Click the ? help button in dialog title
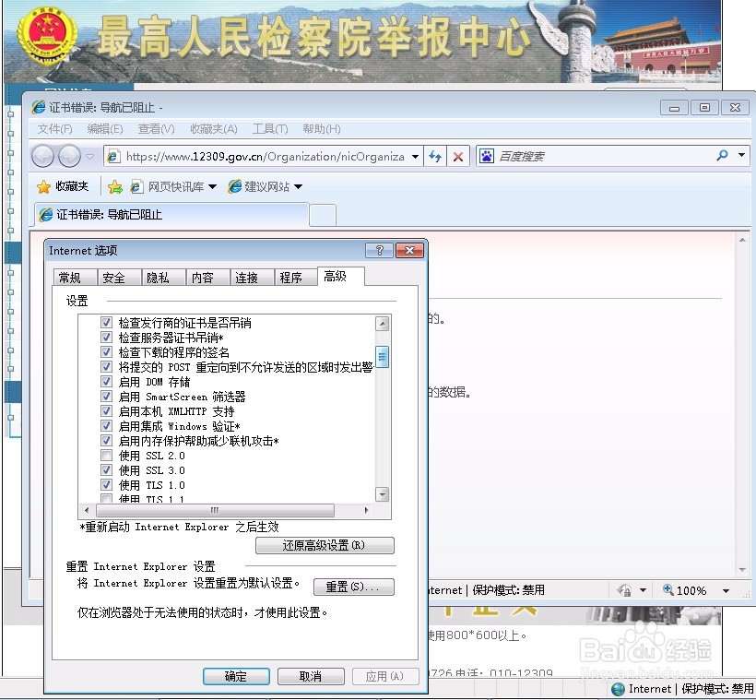Viewport: 756px width, 700px height. coord(380,250)
